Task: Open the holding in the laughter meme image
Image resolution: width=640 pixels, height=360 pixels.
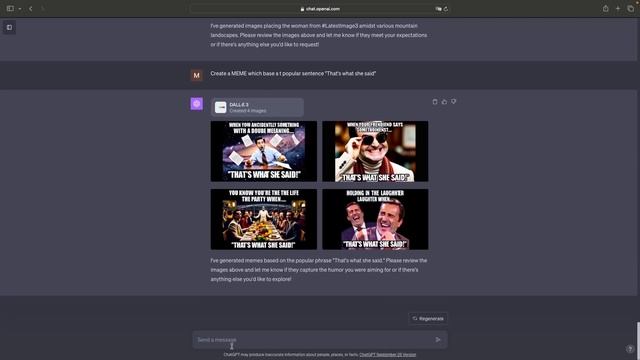Action: (375, 219)
